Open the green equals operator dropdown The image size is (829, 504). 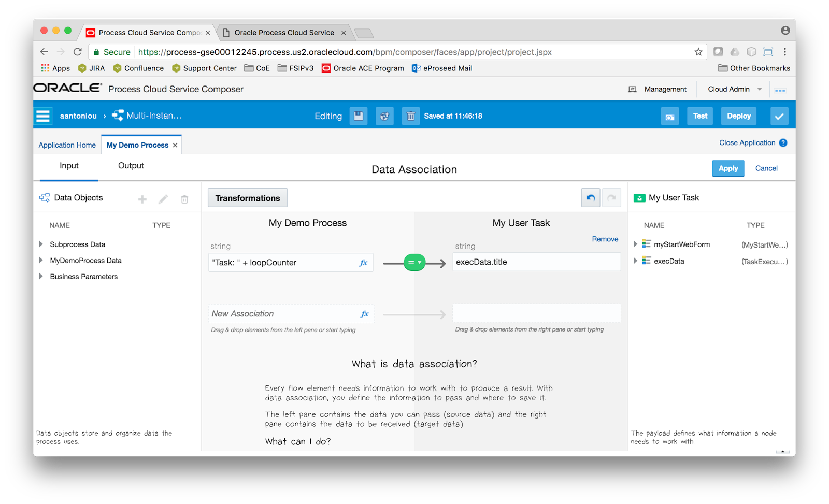click(x=414, y=263)
